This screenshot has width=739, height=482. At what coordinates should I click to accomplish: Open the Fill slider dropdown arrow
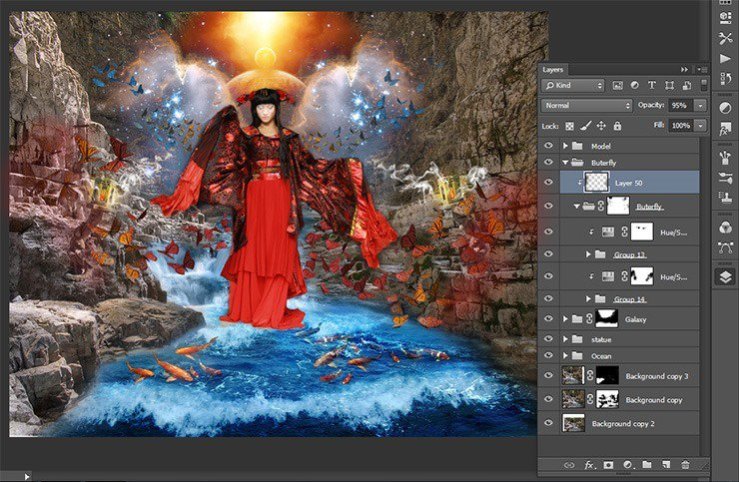tap(701, 126)
